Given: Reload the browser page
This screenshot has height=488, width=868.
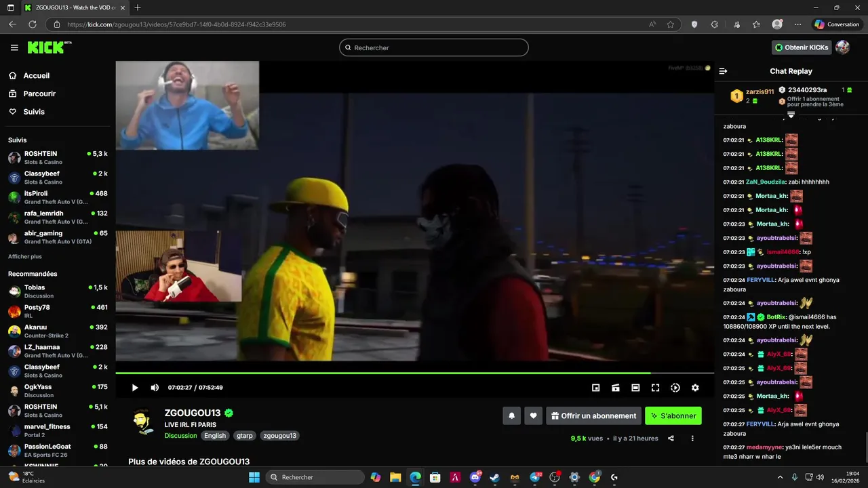Looking at the screenshot, I should point(32,24).
